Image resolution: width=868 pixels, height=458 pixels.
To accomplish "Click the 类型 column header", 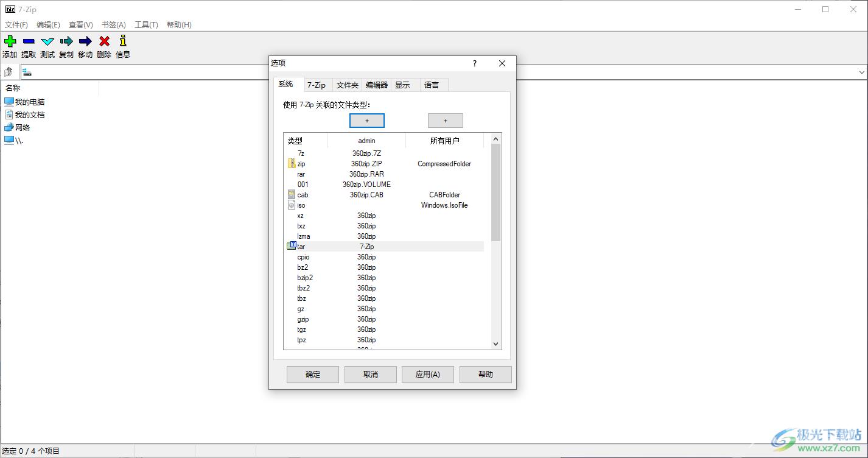I will click(306, 141).
